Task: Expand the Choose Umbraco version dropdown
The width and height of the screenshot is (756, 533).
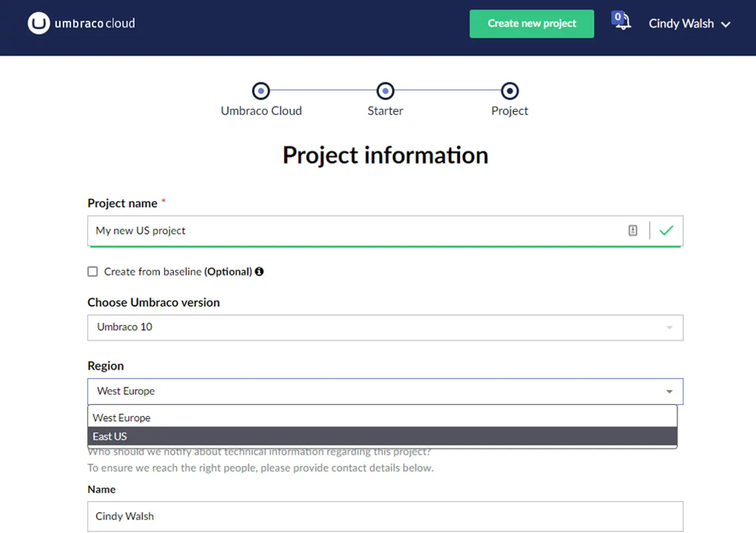Action: [x=669, y=328]
